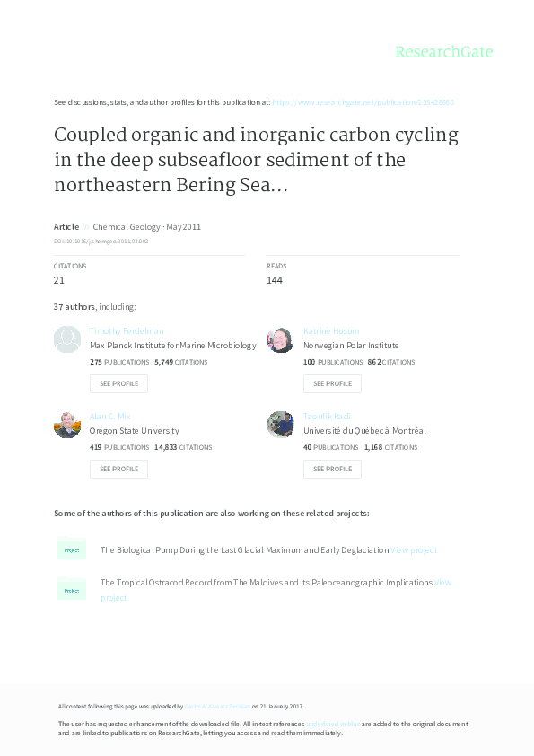Click Katrine Husum's profile photo
The height and width of the screenshot is (756, 534).
(x=281, y=339)
